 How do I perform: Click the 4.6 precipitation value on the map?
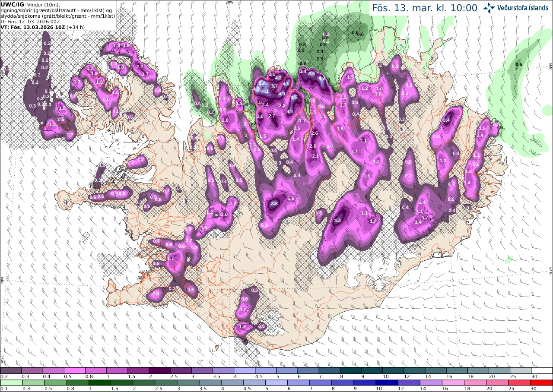point(311,73)
